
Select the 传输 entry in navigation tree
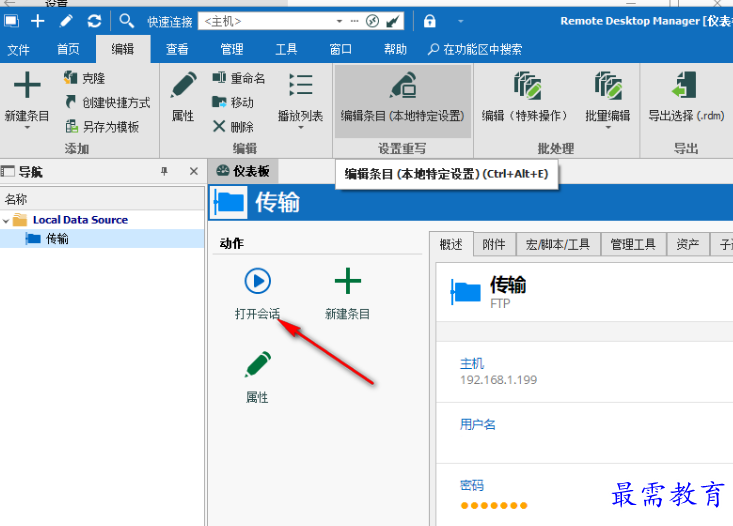pyautogui.click(x=57, y=239)
